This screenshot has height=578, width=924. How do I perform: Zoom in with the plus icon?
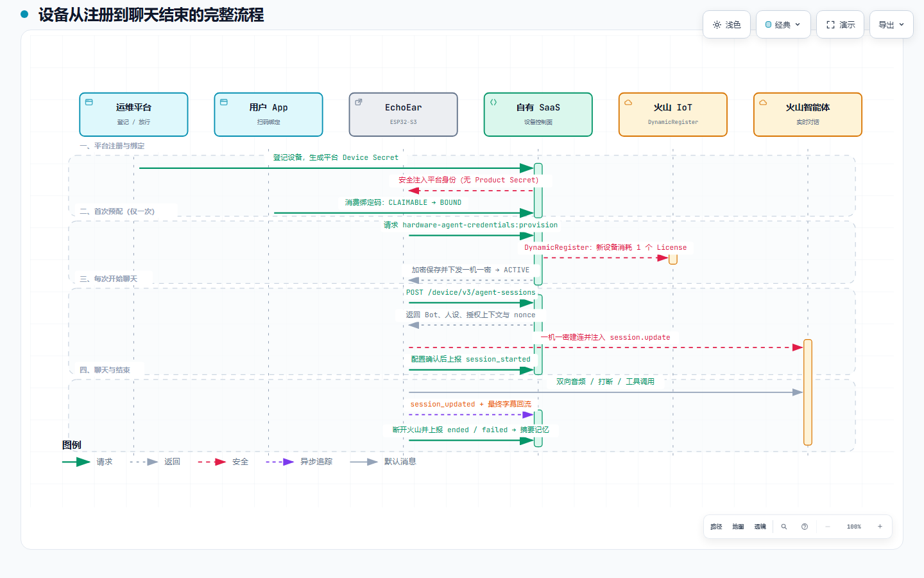[x=880, y=527]
